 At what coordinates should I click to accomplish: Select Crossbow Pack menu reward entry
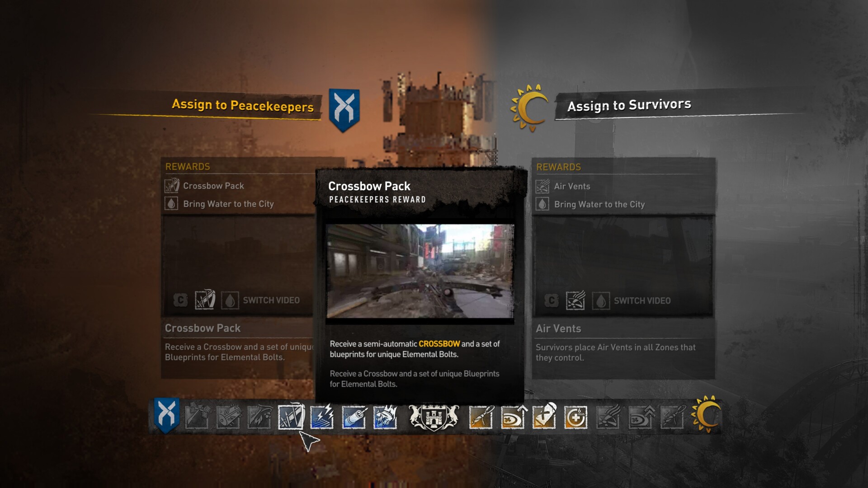[213, 185]
